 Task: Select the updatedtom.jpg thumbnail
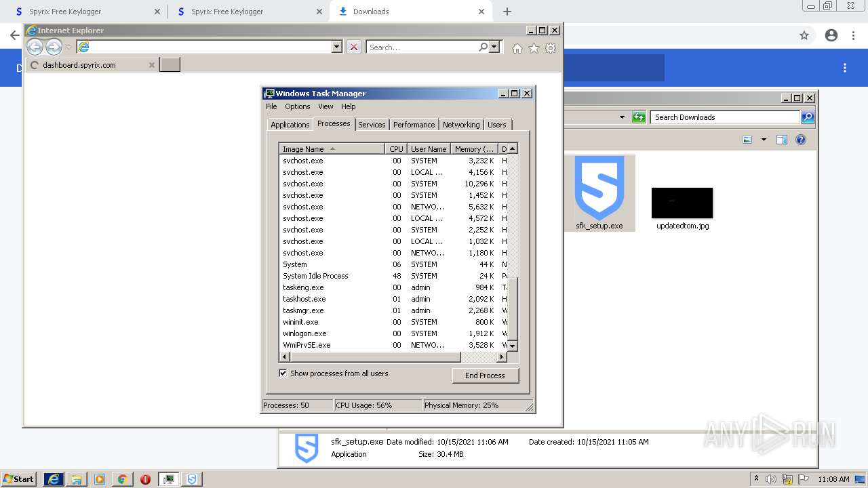[682, 203]
